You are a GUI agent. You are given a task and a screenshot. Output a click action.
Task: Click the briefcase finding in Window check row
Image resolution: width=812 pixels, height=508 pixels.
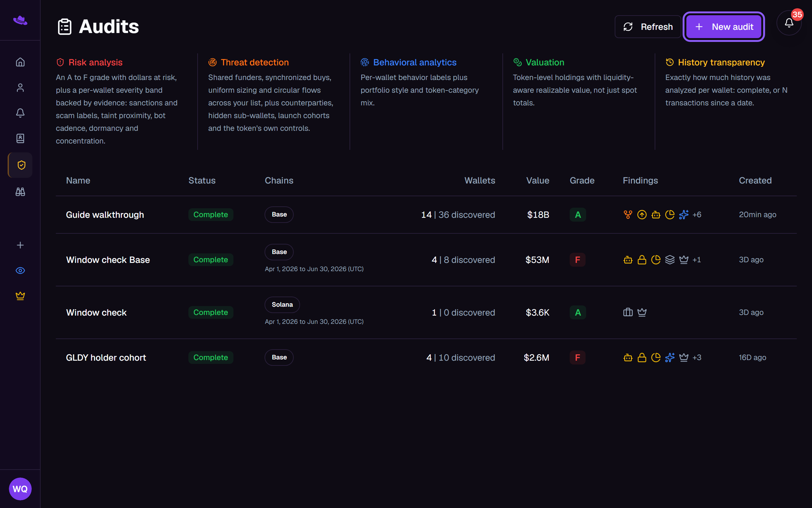[x=628, y=312]
